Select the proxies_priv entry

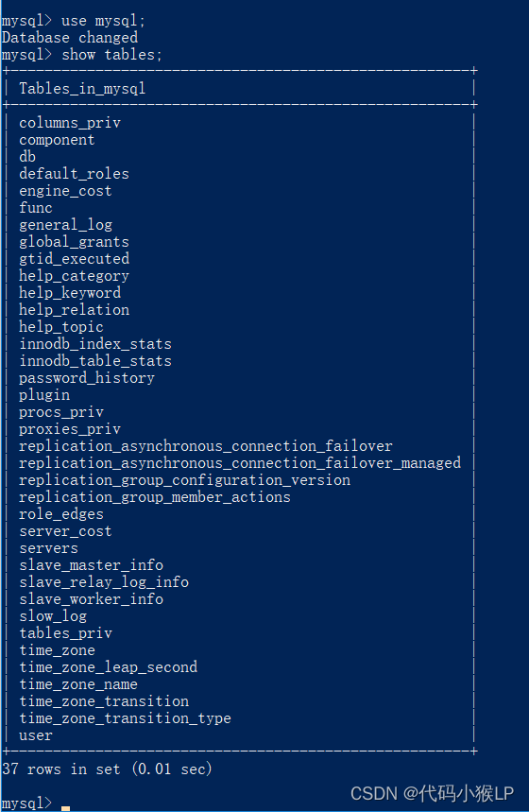pos(70,429)
